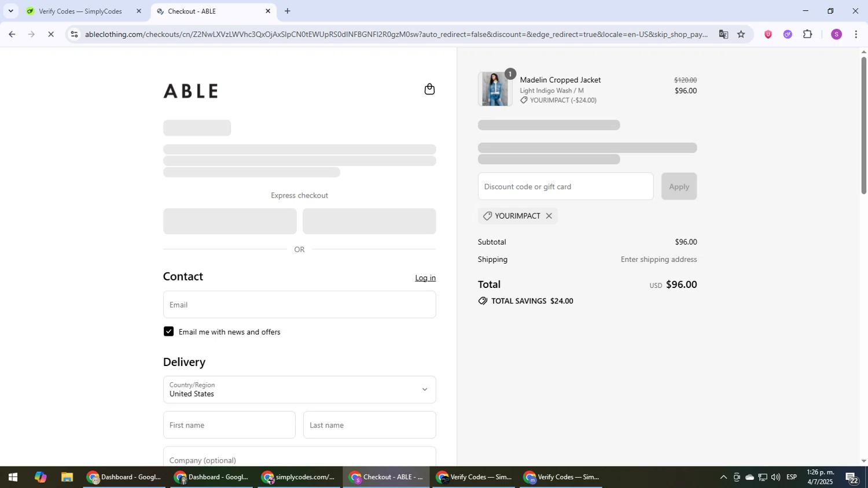Image resolution: width=868 pixels, height=488 pixels.
Task: Click the Enter shipping address text
Action: (x=659, y=259)
